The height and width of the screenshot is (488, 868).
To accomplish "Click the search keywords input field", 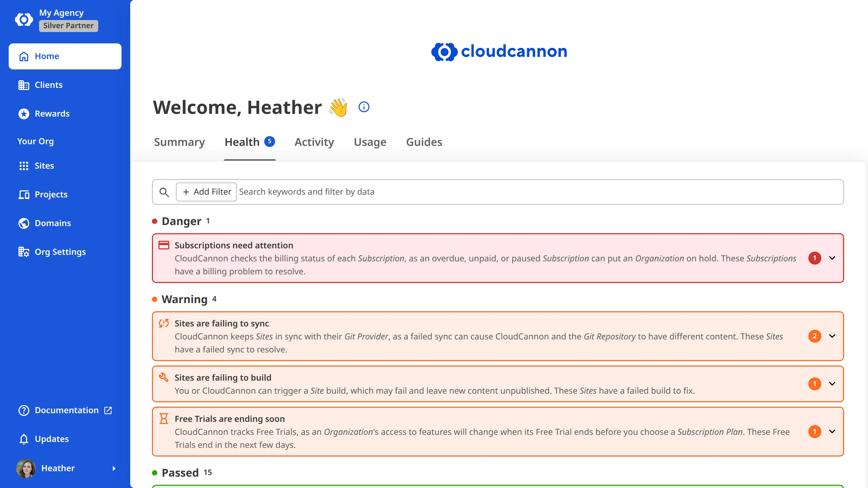I will [539, 192].
